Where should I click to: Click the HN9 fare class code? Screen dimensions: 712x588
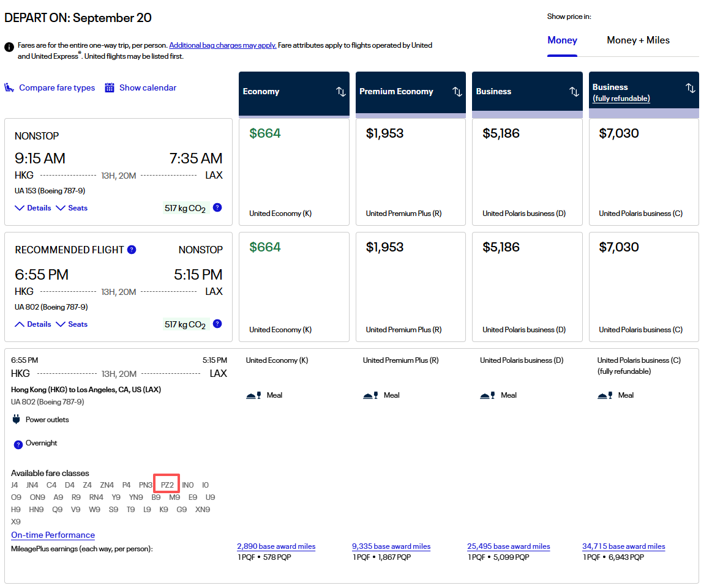pos(36,510)
